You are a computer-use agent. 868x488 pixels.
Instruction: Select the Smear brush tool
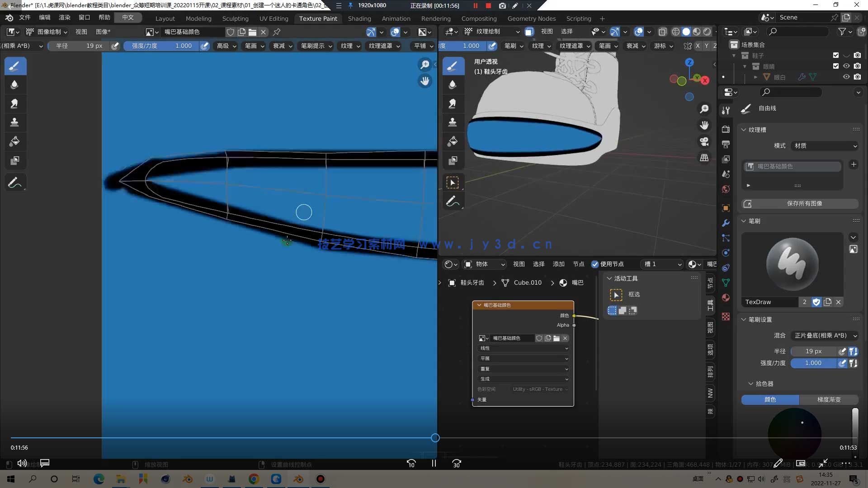pyautogui.click(x=14, y=103)
